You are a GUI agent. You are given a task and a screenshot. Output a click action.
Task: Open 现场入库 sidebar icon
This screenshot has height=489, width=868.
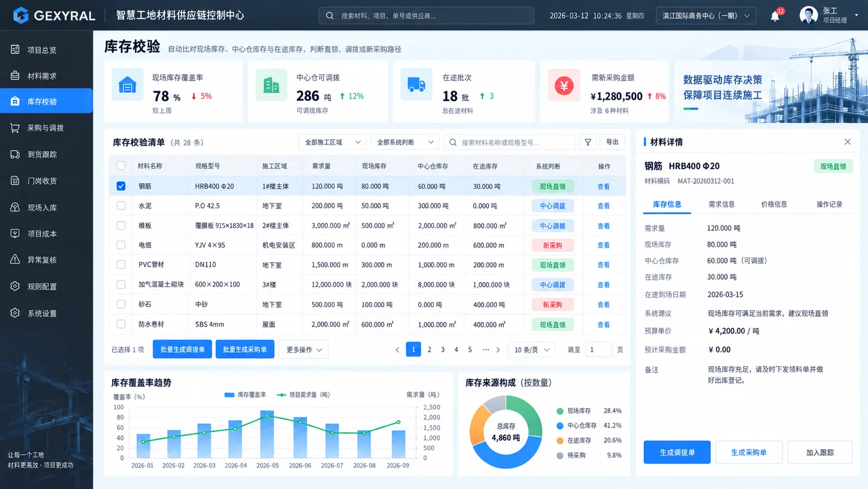[x=15, y=207]
